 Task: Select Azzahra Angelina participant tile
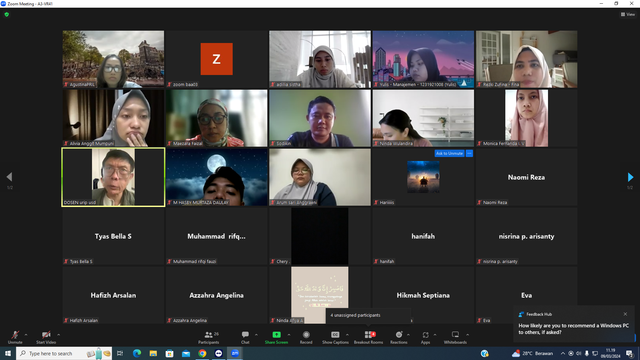[217, 295]
